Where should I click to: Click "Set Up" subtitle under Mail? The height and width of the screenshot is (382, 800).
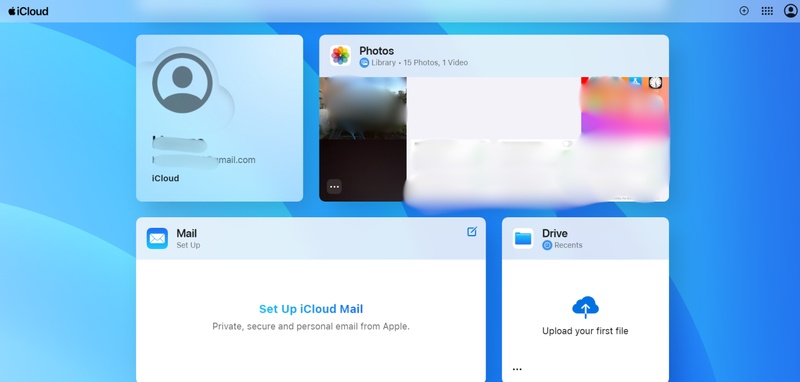[188, 245]
